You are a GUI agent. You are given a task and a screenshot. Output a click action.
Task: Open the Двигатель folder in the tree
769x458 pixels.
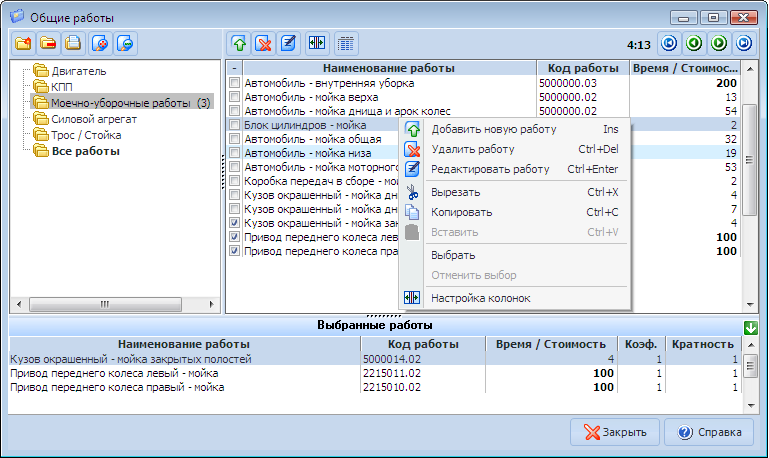click(78, 71)
